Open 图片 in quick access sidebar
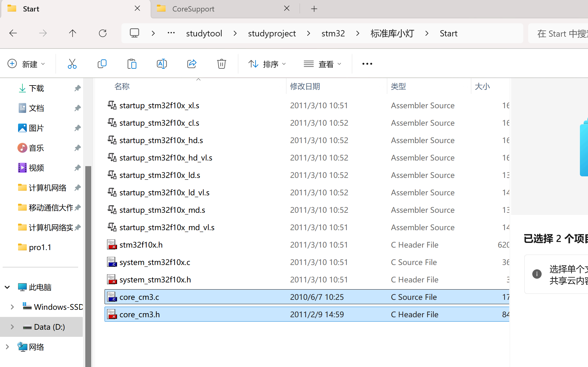 [x=36, y=128]
